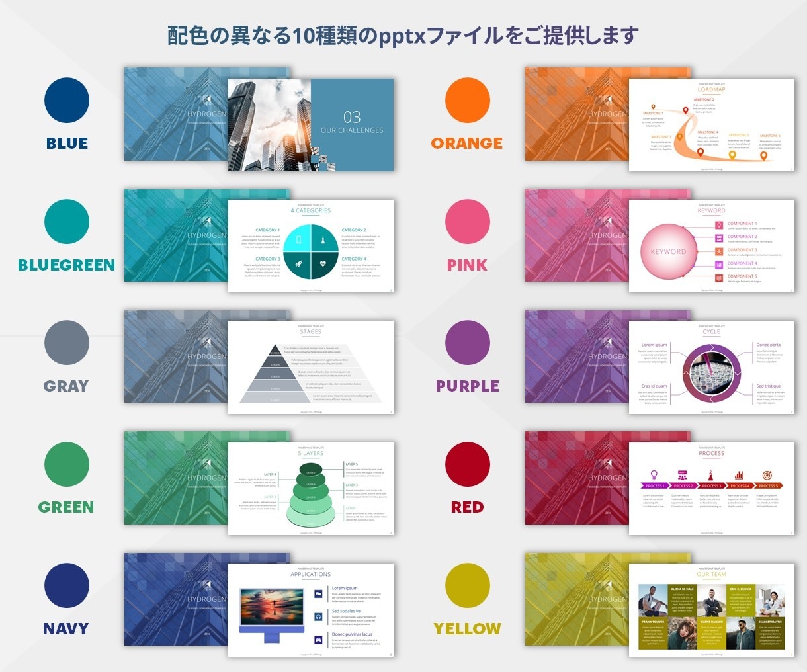This screenshot has height=672, width=807.
Task: Click the blue color circle
Action: tap(67, 101)
